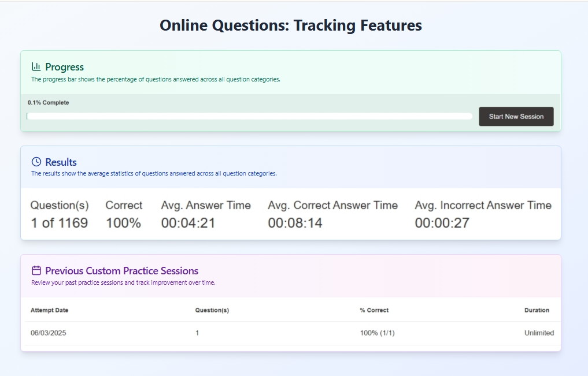Click the Avg. Correct Answer Time label
The width and height of the screenshot is (588, 376).
(x=332, y=205)
